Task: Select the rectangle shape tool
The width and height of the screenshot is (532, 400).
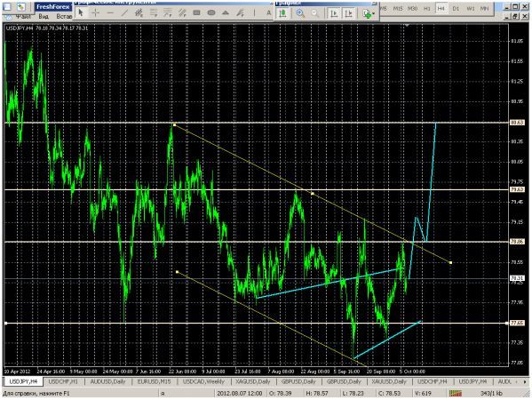Action: 196,13
